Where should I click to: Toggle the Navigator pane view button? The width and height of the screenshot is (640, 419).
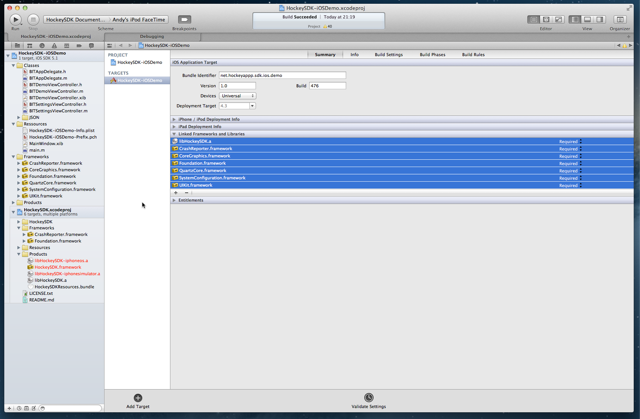tap(575, 19)
